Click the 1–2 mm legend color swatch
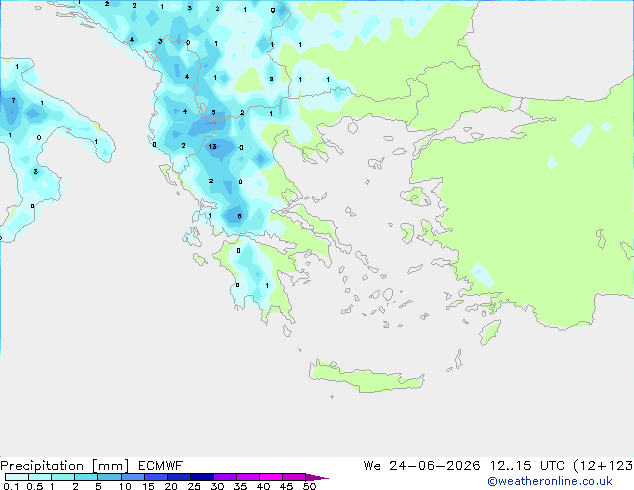634x490 pixels. pos(63,477)
